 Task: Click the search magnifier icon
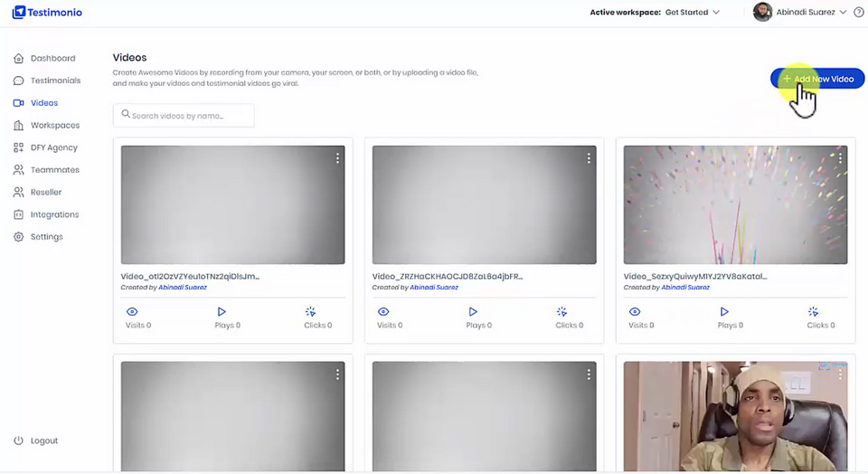(x=126, y=114)
